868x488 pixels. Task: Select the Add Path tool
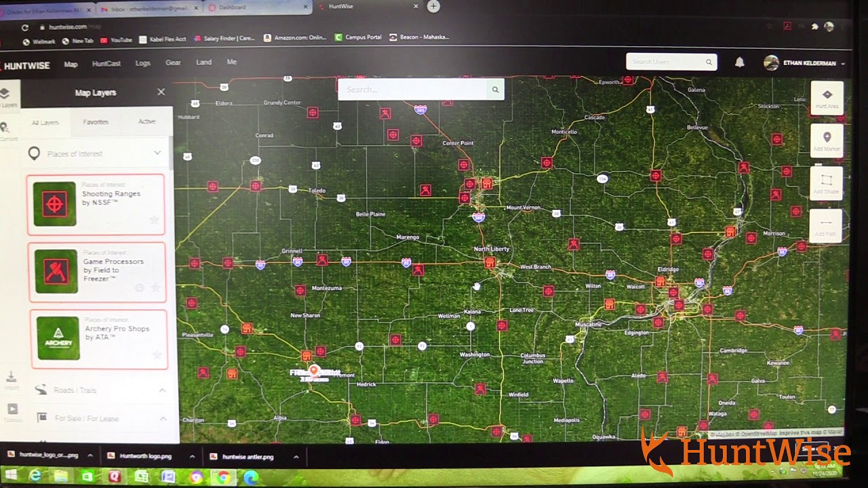[x=826, y=226]
